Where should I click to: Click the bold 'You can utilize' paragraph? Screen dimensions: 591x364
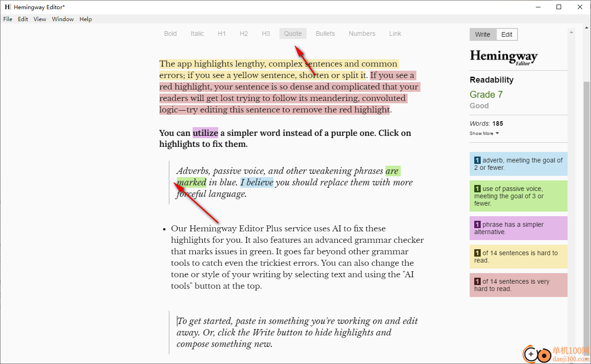point(285,139)
